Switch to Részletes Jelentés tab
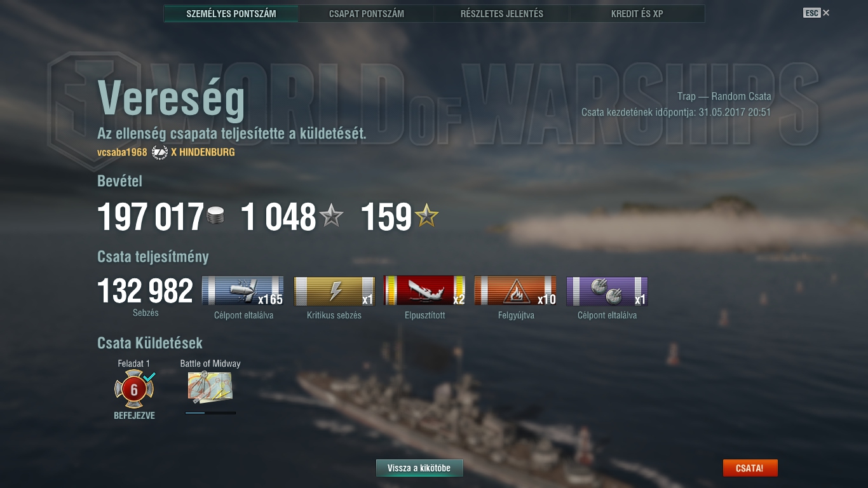 pos(502,13)
